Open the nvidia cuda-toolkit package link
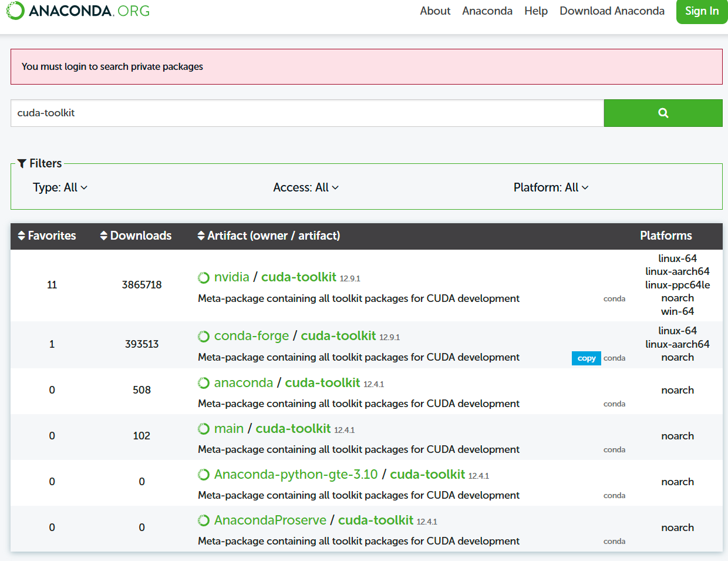 (x=299, y=277)
